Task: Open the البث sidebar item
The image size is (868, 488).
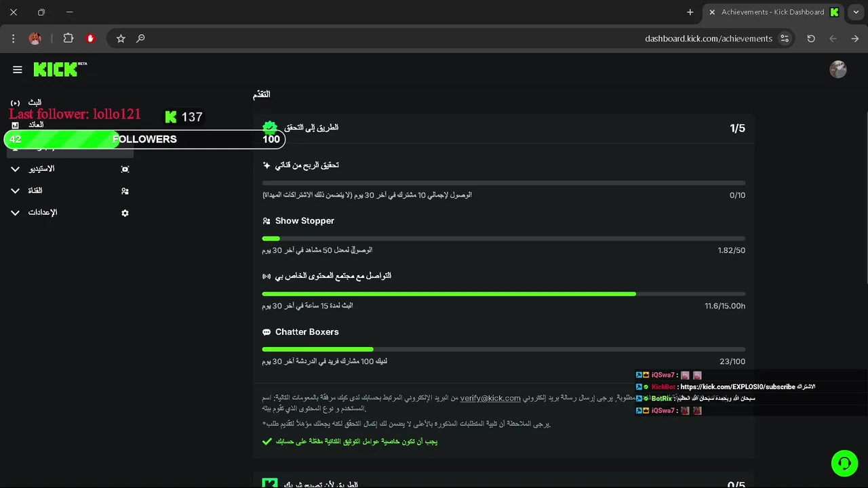Action: [35, 102]
